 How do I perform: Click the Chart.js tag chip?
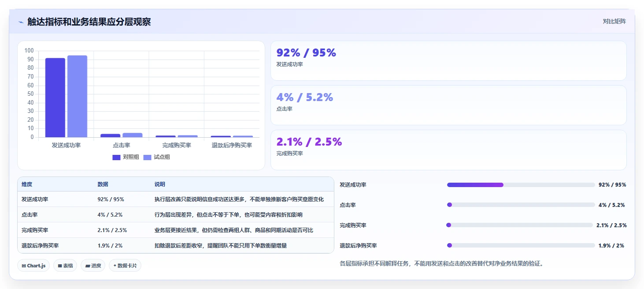click(33, 266)
